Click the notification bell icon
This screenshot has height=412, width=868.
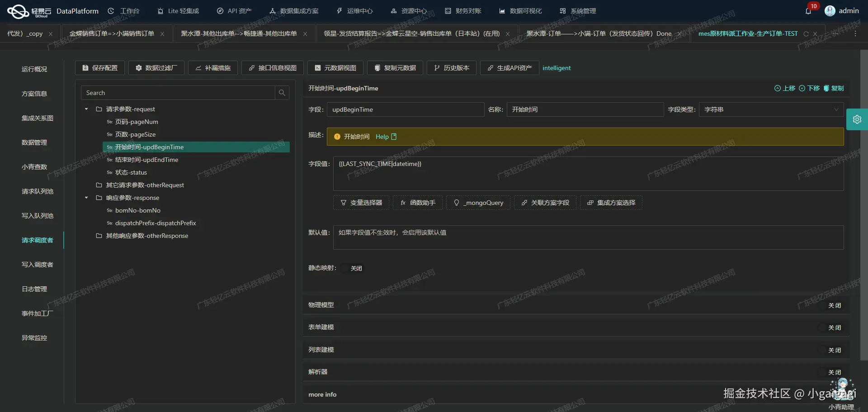(x=808, y=11)
